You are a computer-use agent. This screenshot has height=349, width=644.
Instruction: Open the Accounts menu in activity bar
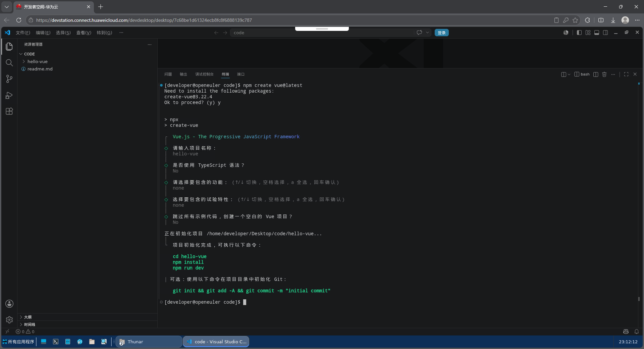coord(9,304)
